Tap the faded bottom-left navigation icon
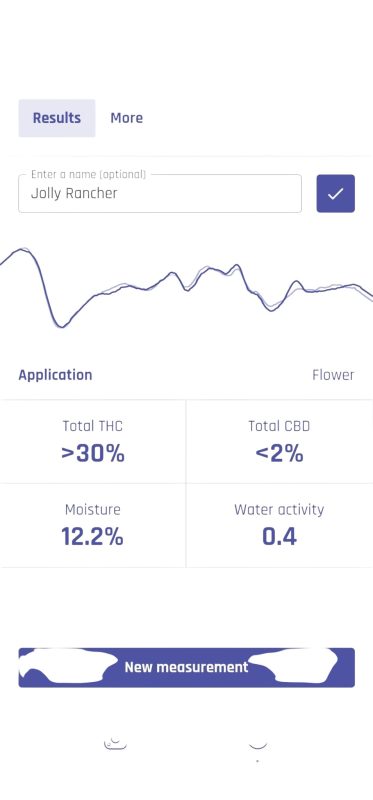The width and height of the screenshot is (373, 800). tap(115, 743)
